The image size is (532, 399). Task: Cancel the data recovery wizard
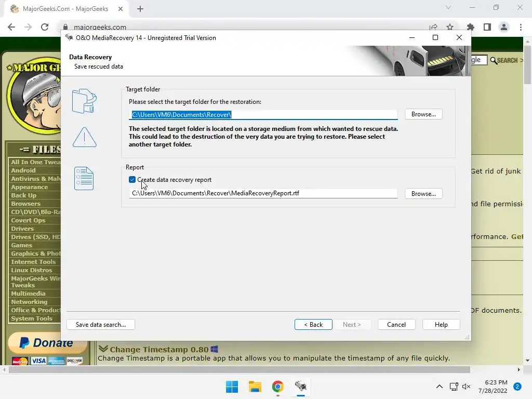pos(396,325)
